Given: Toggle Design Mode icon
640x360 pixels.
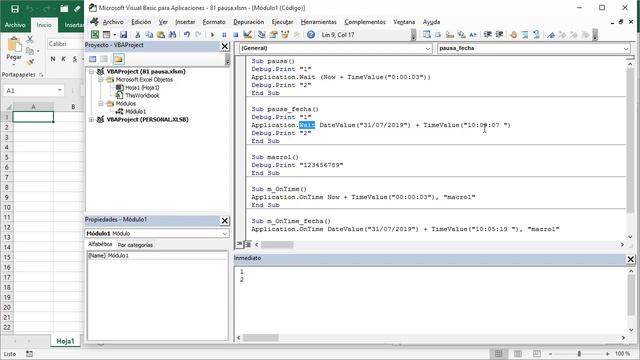Looking at the screenshot, I should [x=247, y=35].
